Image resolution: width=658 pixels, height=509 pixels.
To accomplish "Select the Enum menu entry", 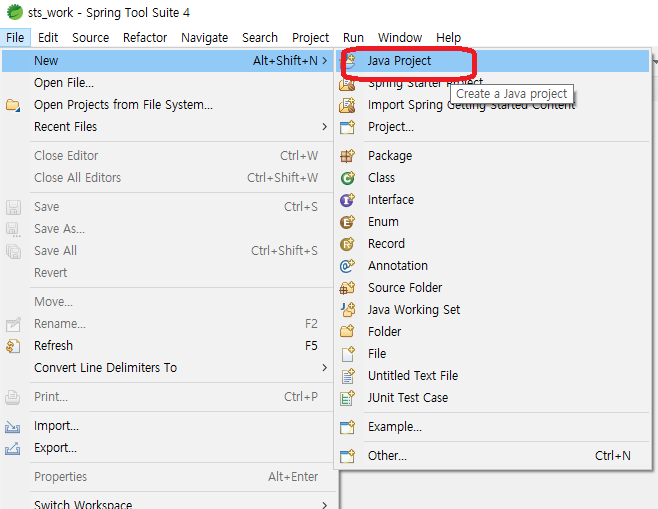I will tap(492, 222).
